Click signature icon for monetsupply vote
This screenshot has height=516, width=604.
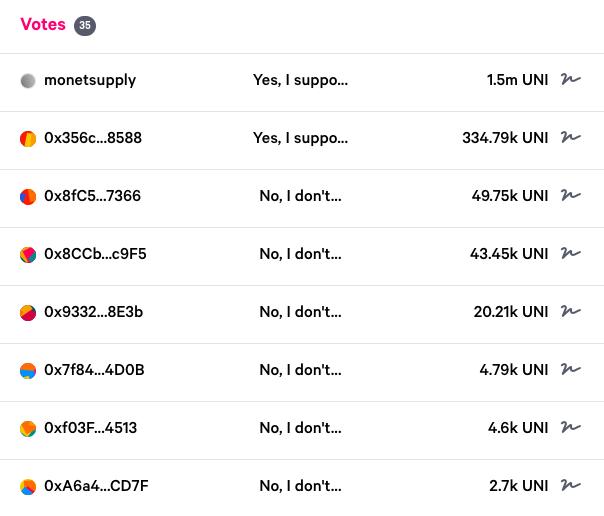[x=570, y=80]
